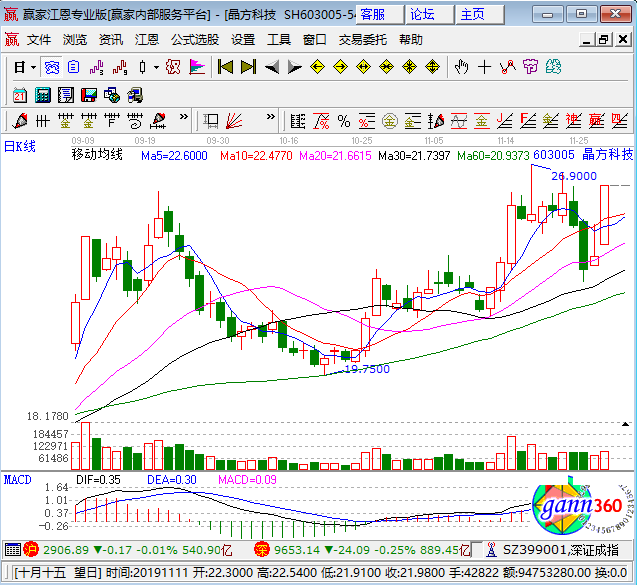
Task: Expand the candlestick chart type dropdown arrow
Action: tap(156, 67)
